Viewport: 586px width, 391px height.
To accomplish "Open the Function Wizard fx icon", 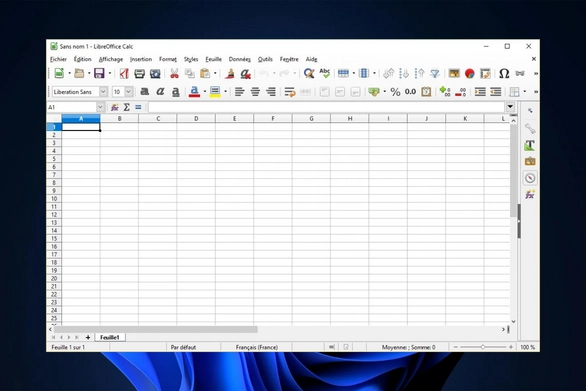I will (x=115, y=107).
